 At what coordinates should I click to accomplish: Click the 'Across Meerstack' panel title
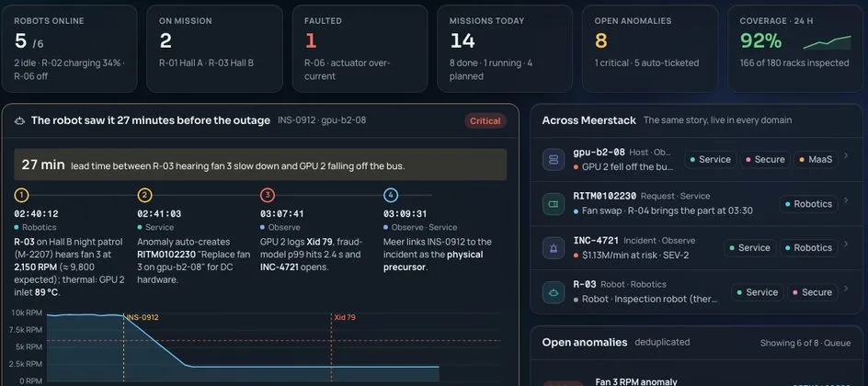click(589, 120)
